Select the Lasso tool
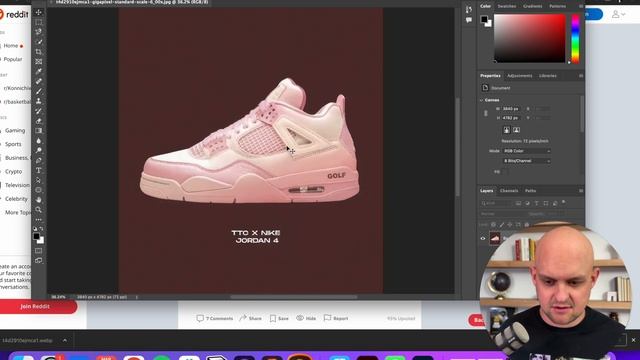This screenshot has height=360, width=640. pos(39,32)
